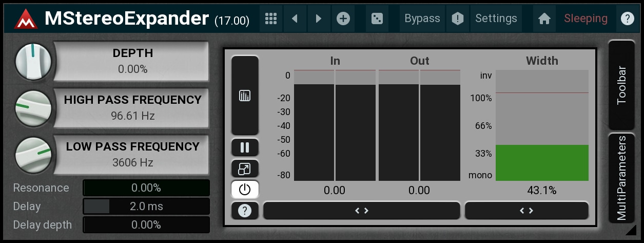Screen dimensions: 644x243
Task: Load next preset with right arrow
Action: [319, 19]
